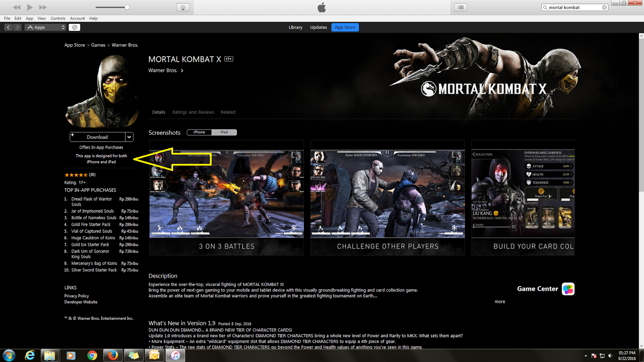This screenshot has width=644, height=362.
Task: Launch Google Chrome from the taskbar
Action: click(x=92, y=355)
